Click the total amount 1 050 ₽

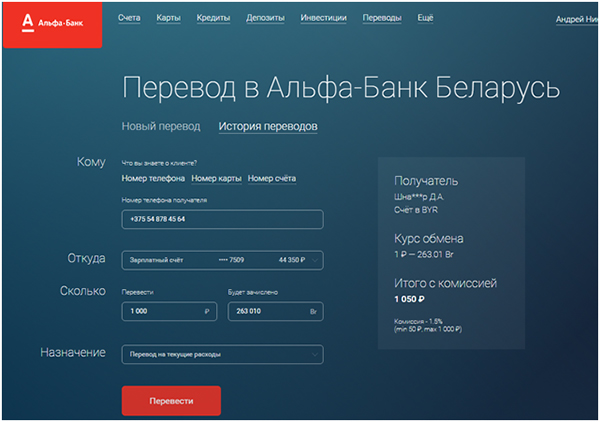tap(409, 299)
